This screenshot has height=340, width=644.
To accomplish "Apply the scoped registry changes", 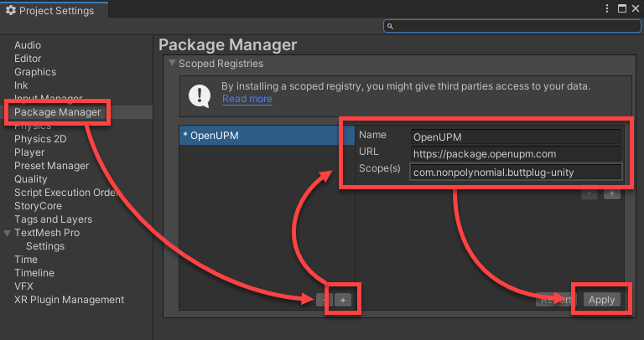I will point(602,300).
